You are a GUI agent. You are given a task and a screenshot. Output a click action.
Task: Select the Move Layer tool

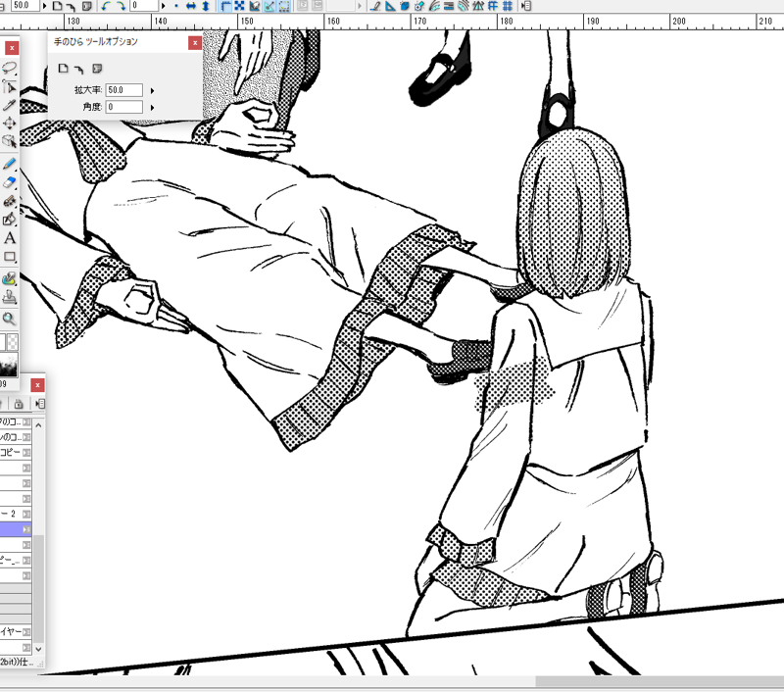pos(9,123)
